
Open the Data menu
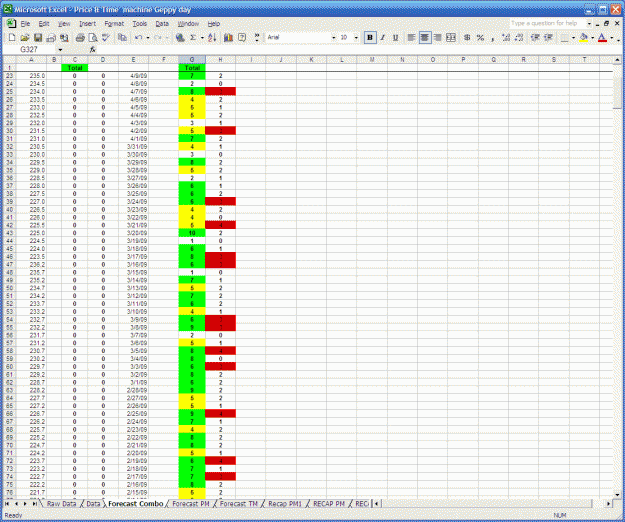click(162, 24)
